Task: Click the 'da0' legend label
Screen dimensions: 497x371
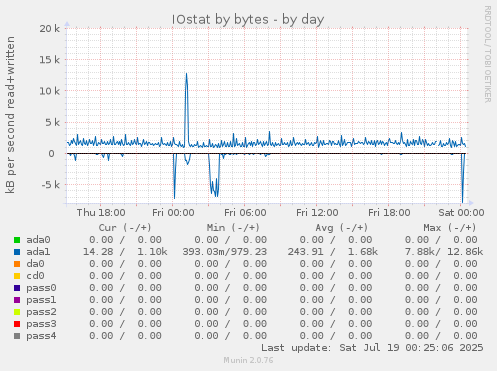Action: [x=35, y=264]
